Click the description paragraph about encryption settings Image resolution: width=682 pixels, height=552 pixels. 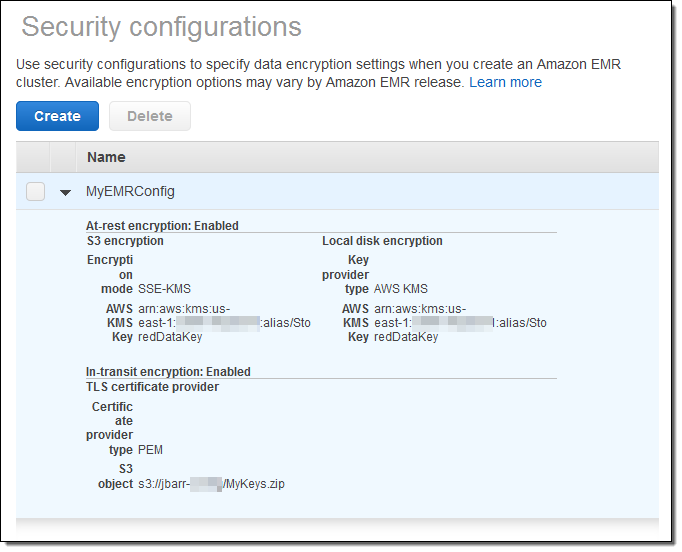[x=318, y=73]
